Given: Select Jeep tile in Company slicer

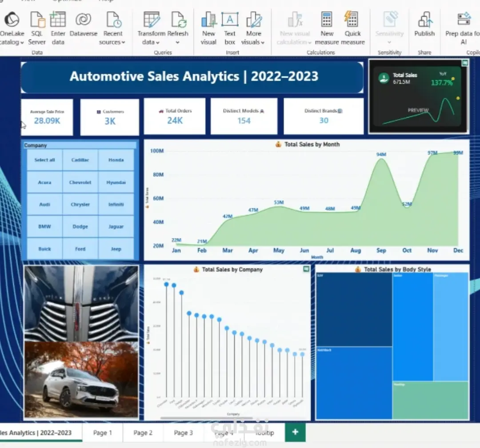Looking at the screenshot, I should point(116,249).
